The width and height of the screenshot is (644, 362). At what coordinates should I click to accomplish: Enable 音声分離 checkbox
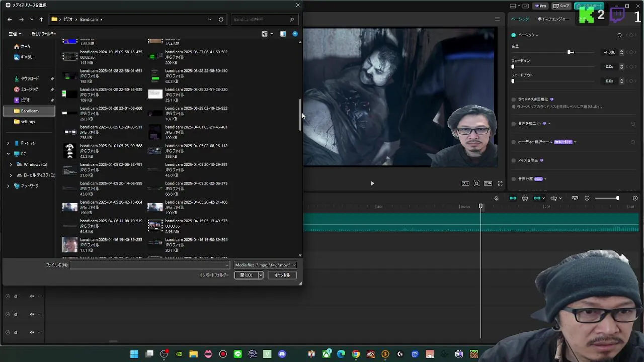coord(513,179)
